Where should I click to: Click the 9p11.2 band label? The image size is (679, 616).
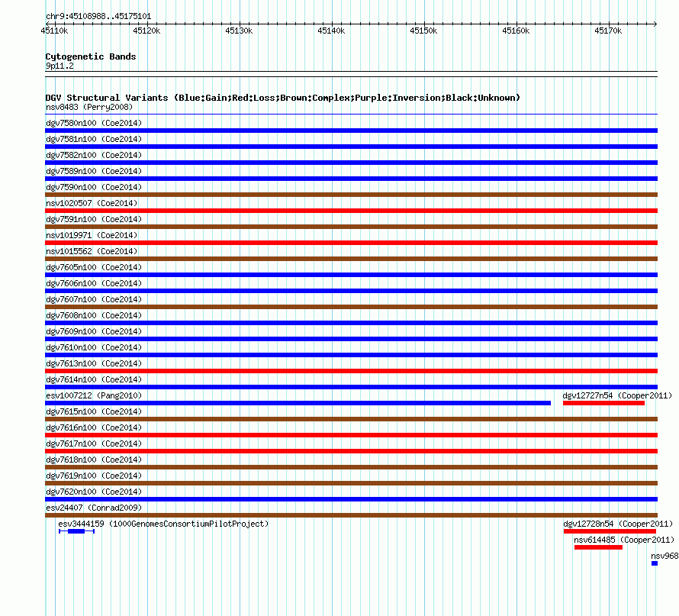click(x=60, y=66)
